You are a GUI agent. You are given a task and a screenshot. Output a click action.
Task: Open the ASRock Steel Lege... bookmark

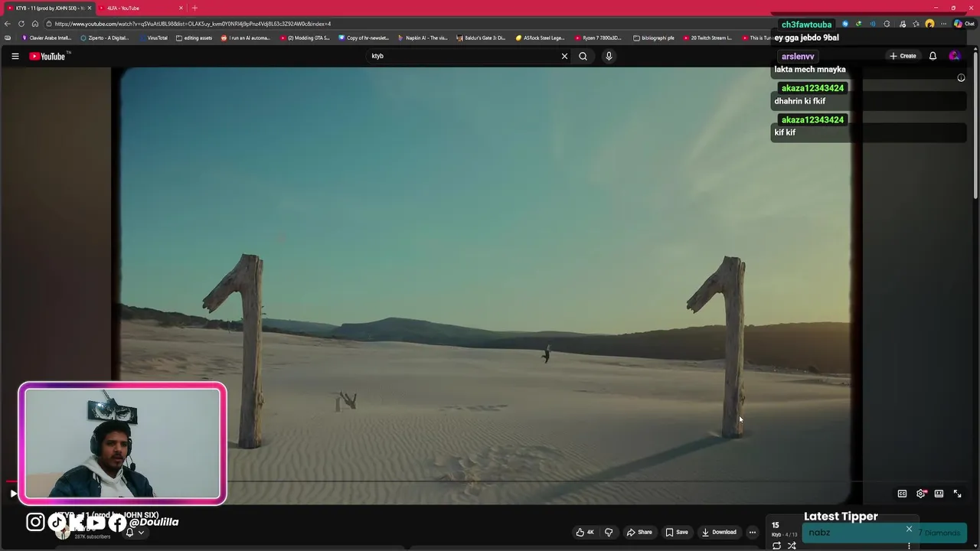(541, 37)
